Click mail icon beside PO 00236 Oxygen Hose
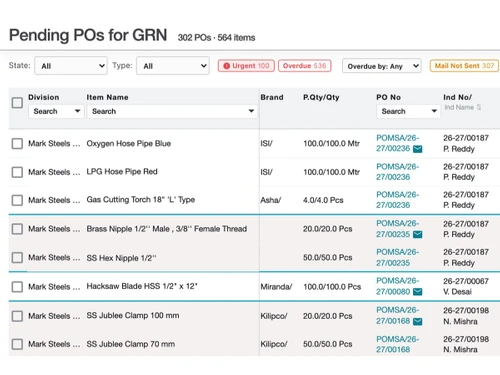This screenshot has height=375, width=500. 417,149
